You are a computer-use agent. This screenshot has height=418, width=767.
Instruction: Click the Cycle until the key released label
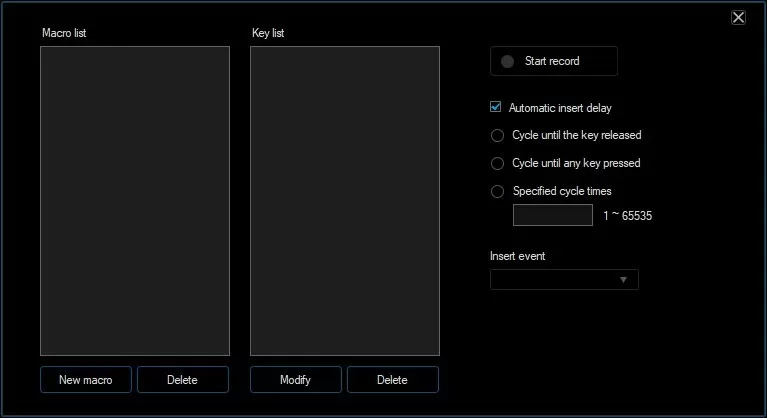pyautogui.click(x=576, y=136)
